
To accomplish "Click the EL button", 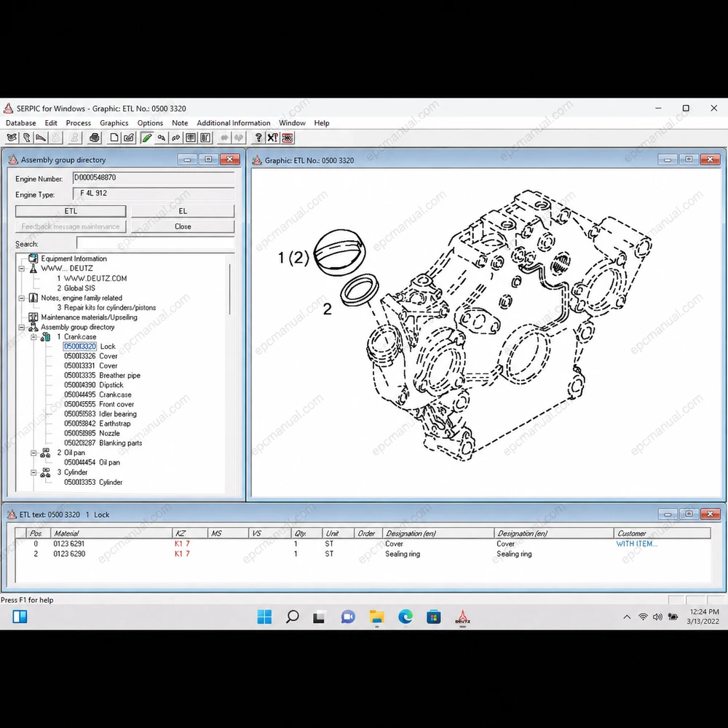I will click(x=183, y=211).
